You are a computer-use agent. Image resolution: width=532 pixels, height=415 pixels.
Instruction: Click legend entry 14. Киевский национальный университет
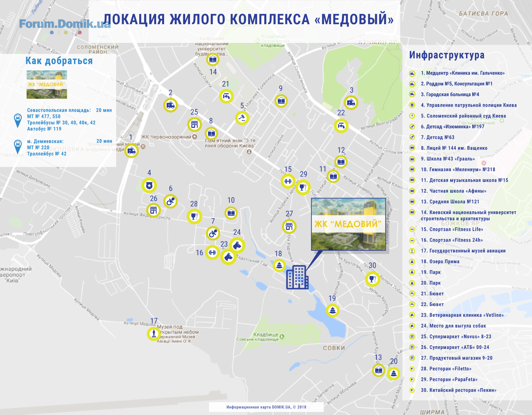(x=468, y=215)
